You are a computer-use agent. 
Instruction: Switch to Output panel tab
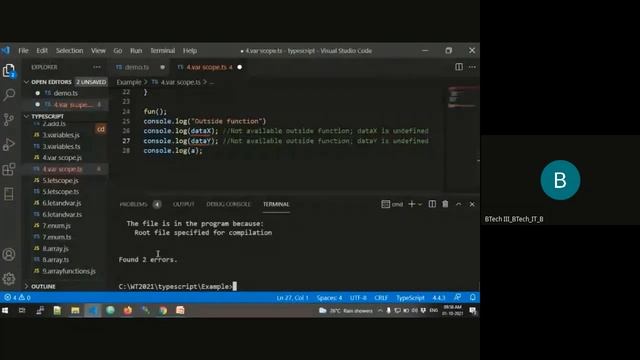pos(184,204)
